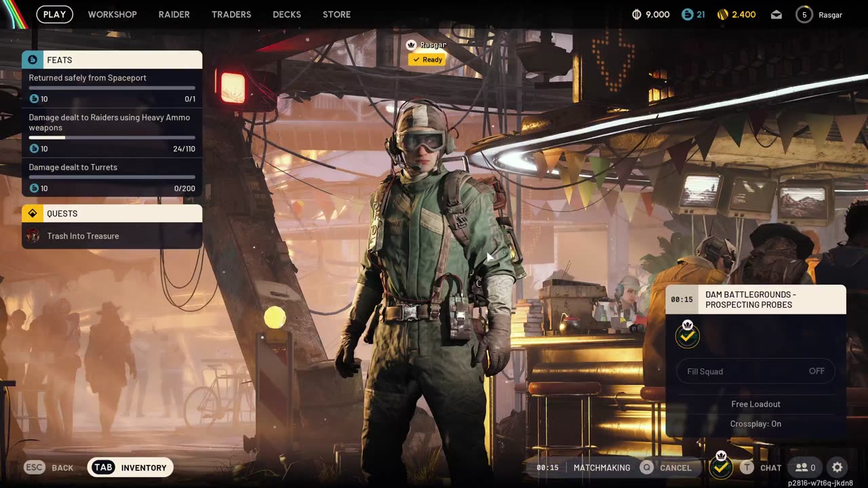Open the friends list icon showing 0

click(806, 468)
